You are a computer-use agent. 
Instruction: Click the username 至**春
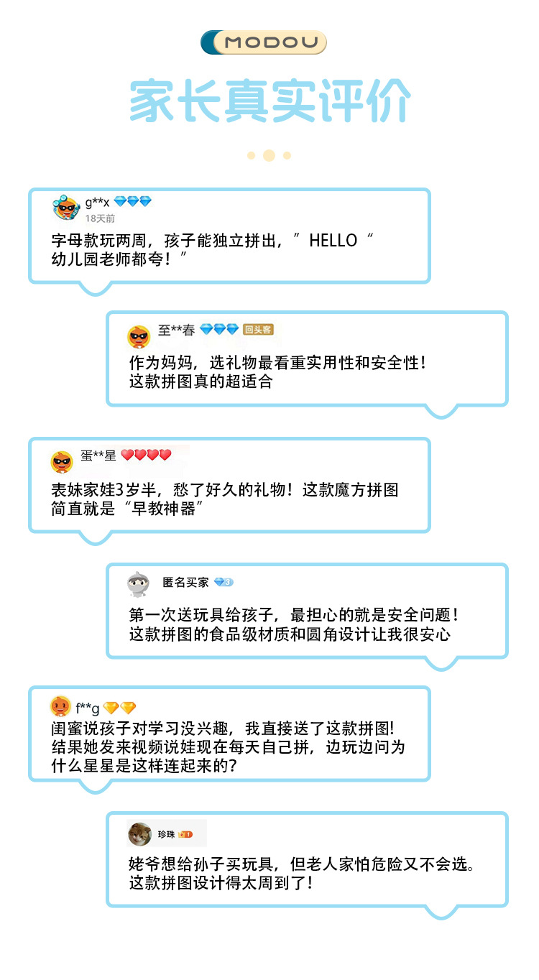tap(176, 330)
